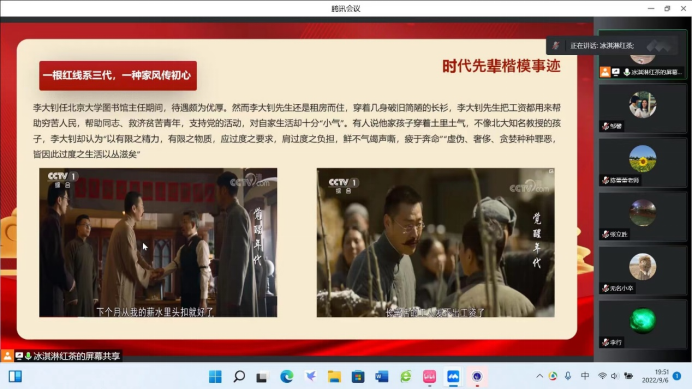Open the volume tray control
This screenshot has height=390, width=693.
(614, 376)
